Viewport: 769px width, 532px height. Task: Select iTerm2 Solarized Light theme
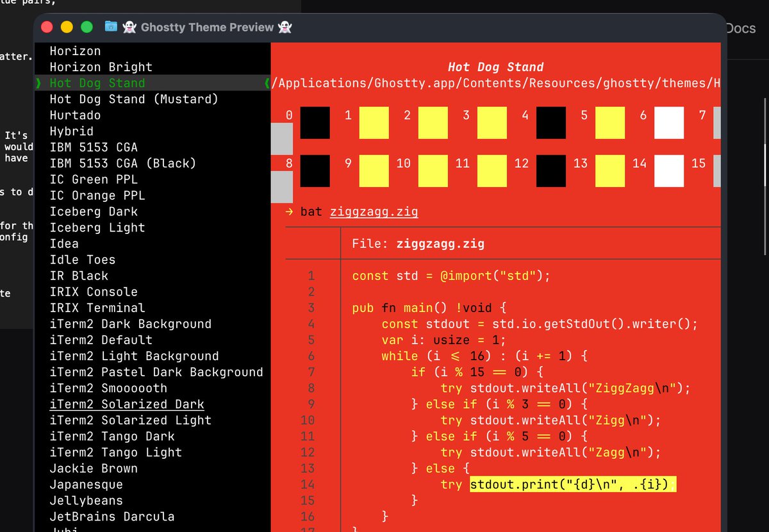[131, 420]
